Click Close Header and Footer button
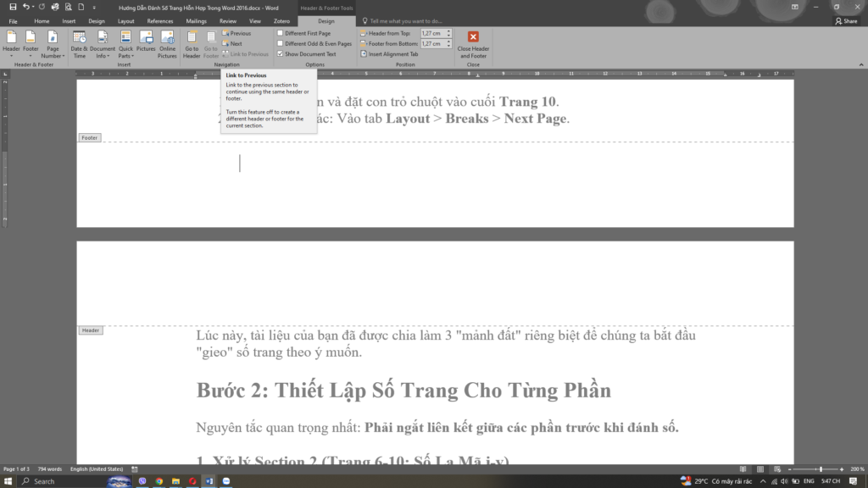This screenshot has width=868, height=488. [x=473, y=42]
